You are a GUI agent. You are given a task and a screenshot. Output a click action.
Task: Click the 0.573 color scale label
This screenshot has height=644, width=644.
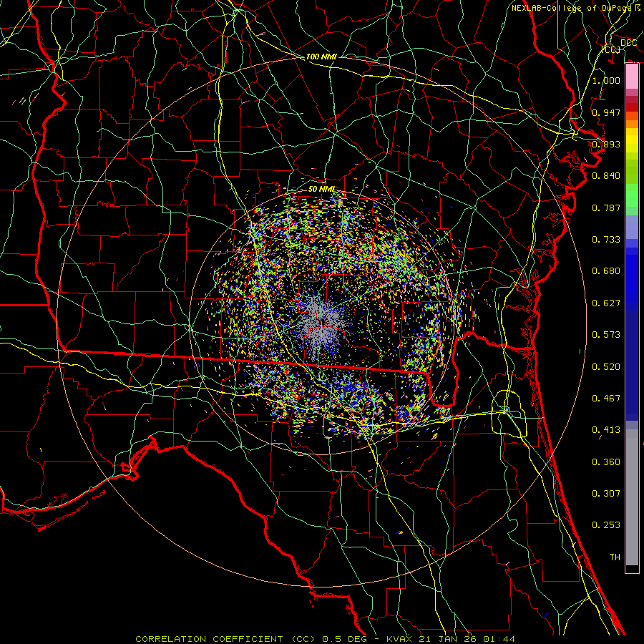pyautogui.click(x=606, y=334)
